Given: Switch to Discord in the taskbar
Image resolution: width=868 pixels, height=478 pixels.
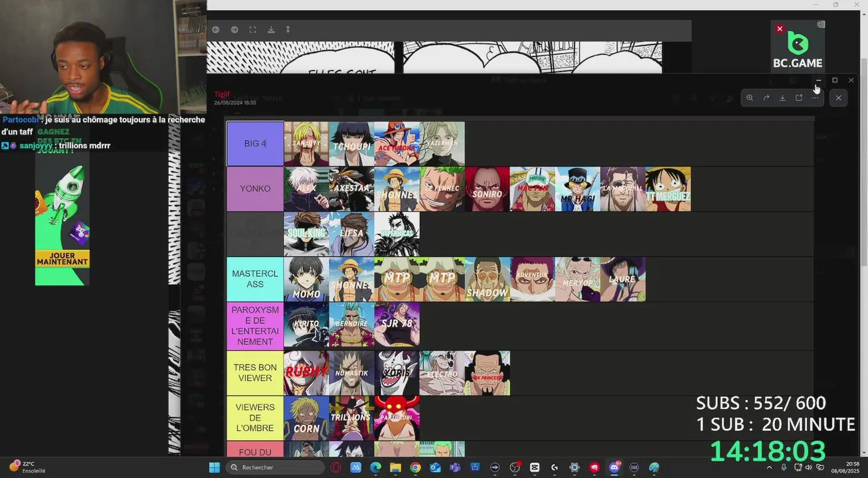Looking at the screenshot, I should [x=614, y=467].
